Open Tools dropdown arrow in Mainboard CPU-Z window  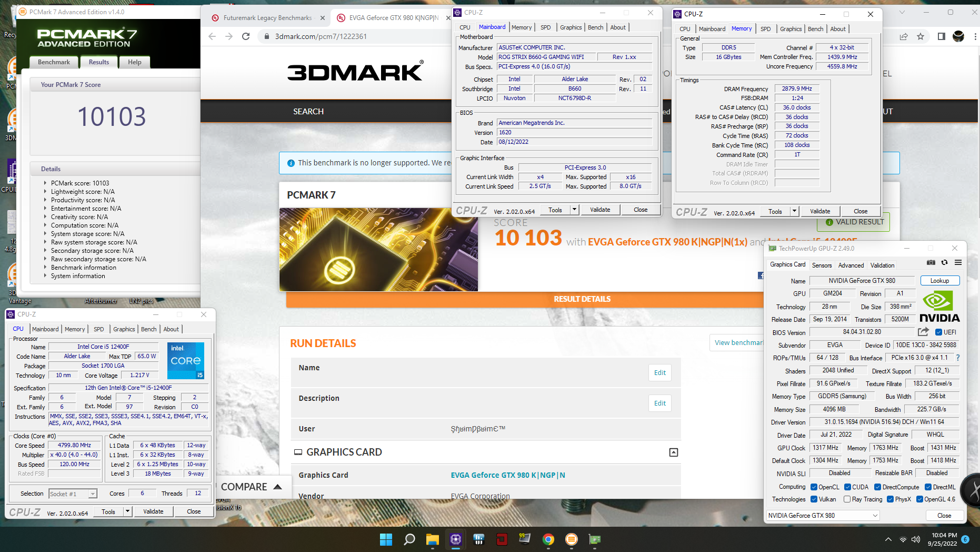pos(574,210)
